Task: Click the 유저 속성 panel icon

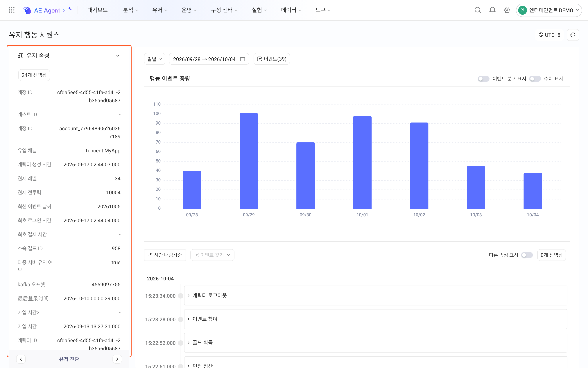Action: point(21,56)
